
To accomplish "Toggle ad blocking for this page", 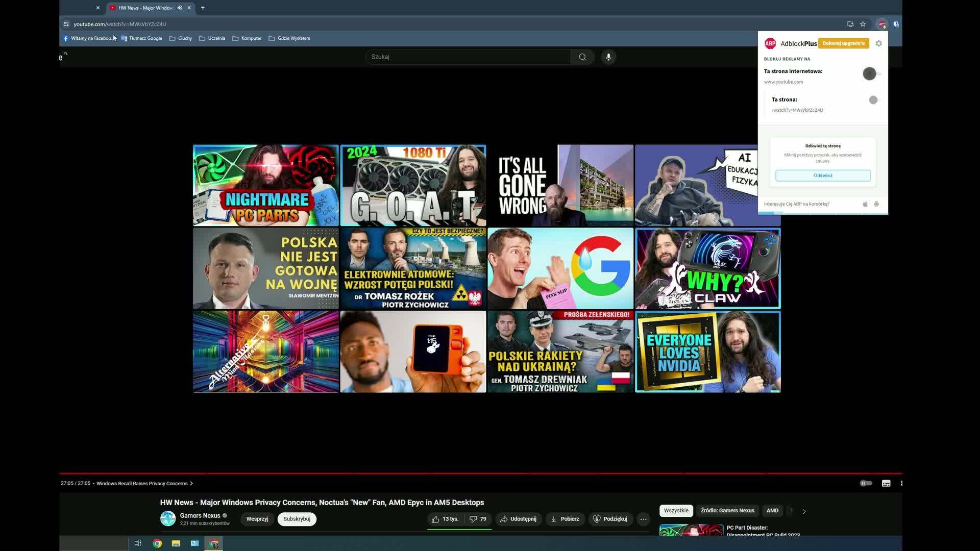I will coord(874,100).
